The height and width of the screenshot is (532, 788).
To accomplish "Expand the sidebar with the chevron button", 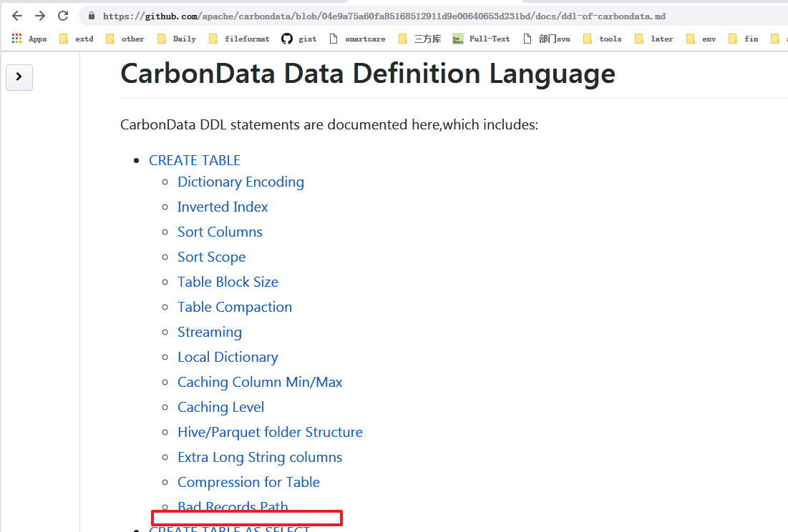I will pyautogui.click(x=19, y=77).
